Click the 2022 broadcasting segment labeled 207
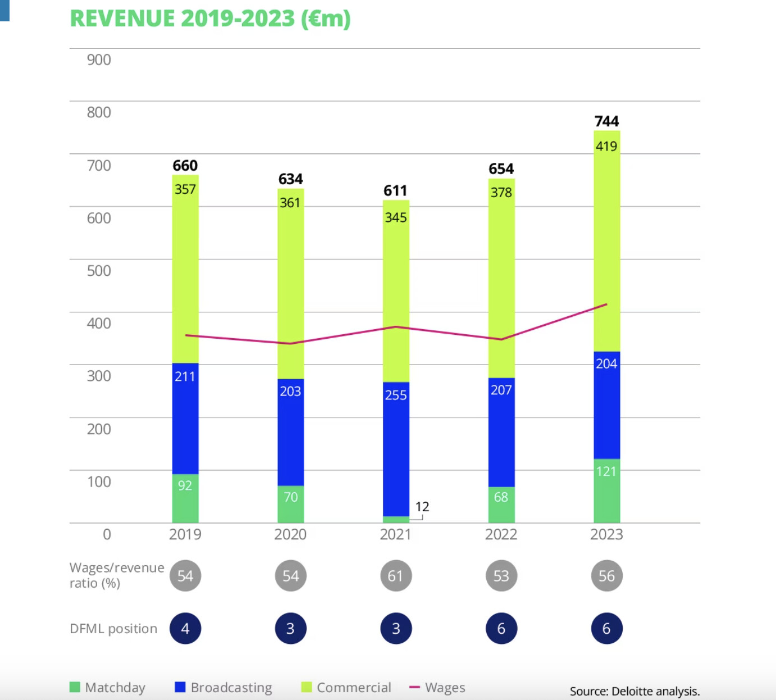Viewport: 776px width, 700px height. point(501,433)
